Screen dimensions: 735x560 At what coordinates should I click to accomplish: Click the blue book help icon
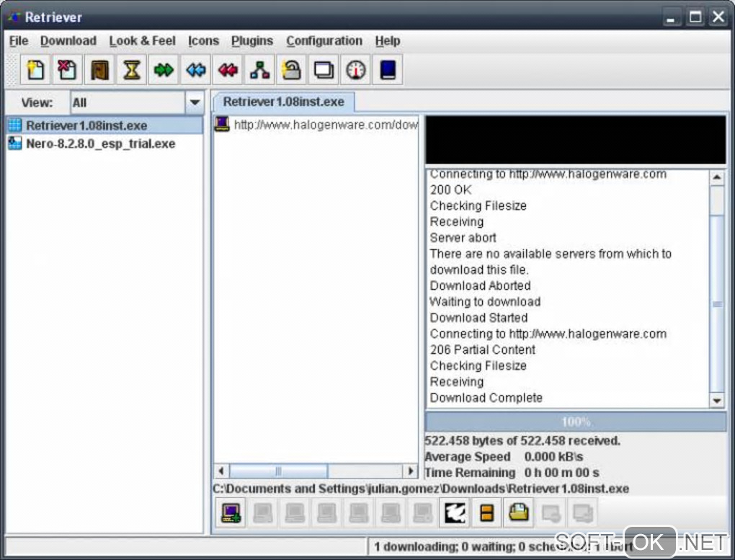388,71
